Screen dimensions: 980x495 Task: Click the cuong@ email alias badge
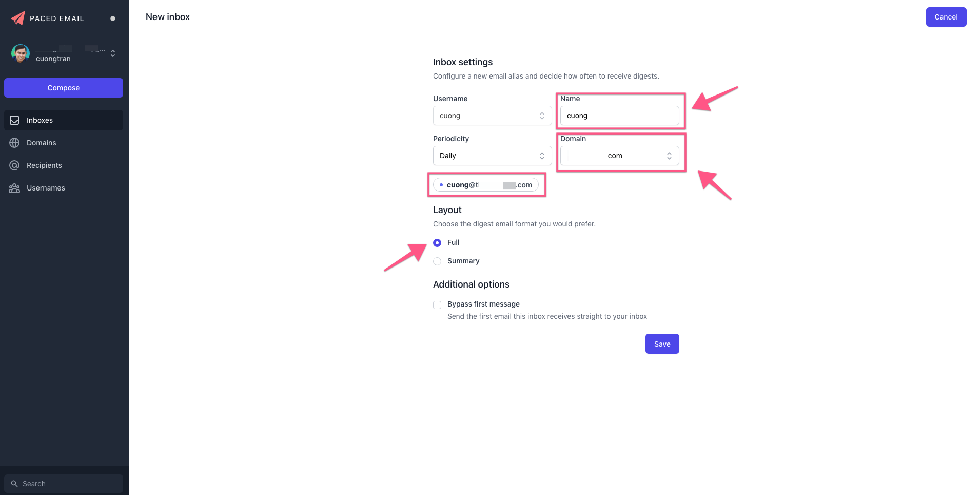click(486, 185)
